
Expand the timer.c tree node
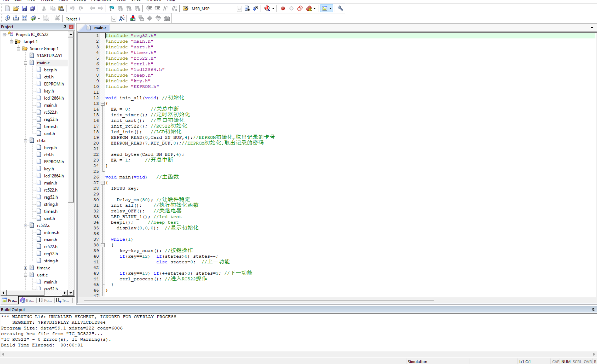(x=25, y=268)
